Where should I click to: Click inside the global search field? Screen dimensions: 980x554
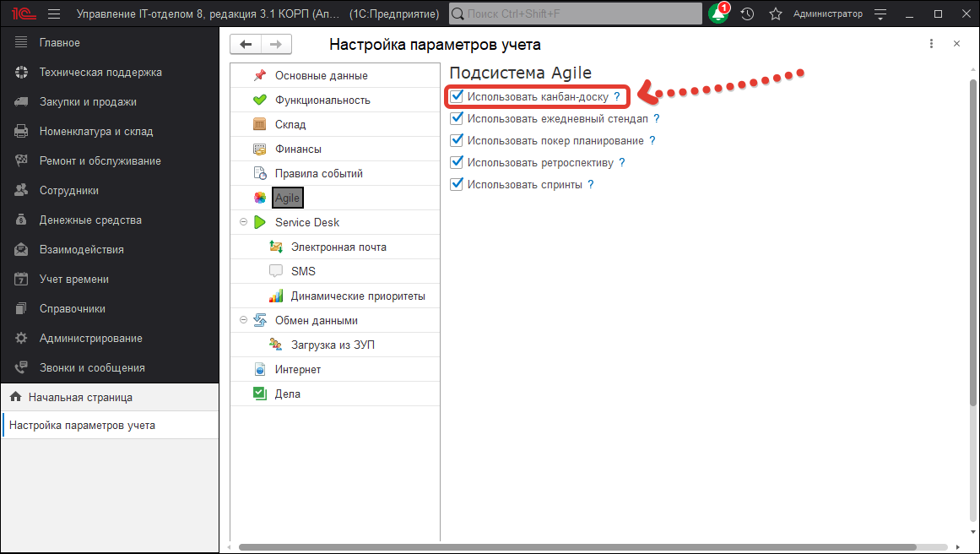574,13
